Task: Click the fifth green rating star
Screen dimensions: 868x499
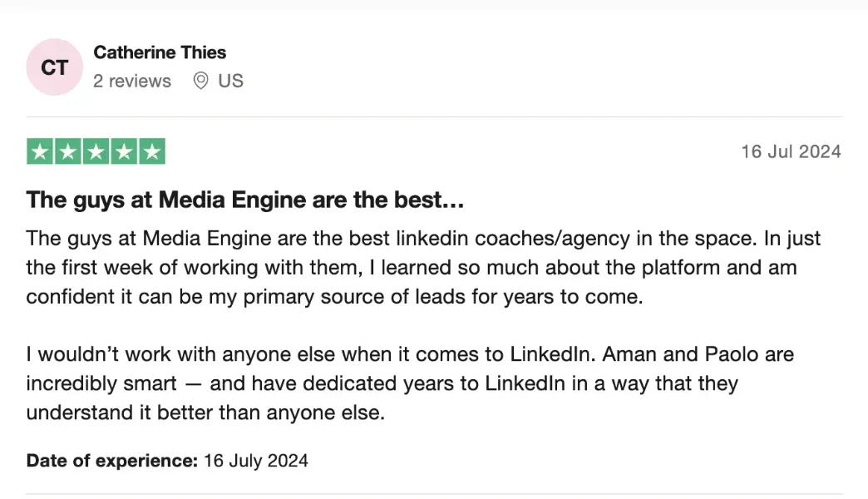Action: click(152, 151)
